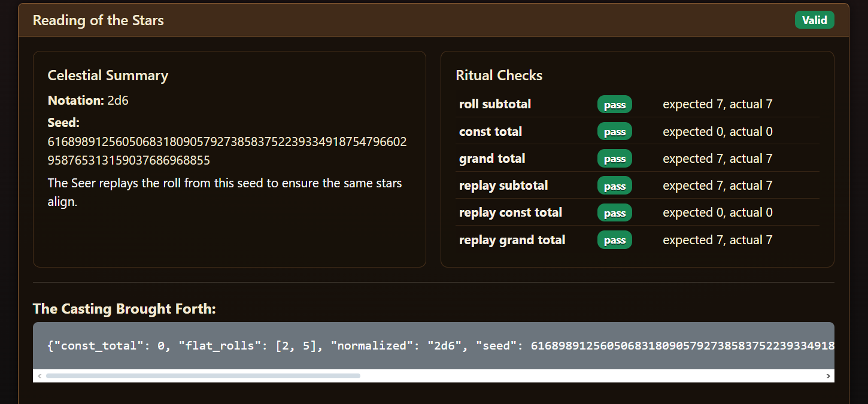Select the roll subtotal row label
This screenshot has width=868, height=404.
[495, 104]
